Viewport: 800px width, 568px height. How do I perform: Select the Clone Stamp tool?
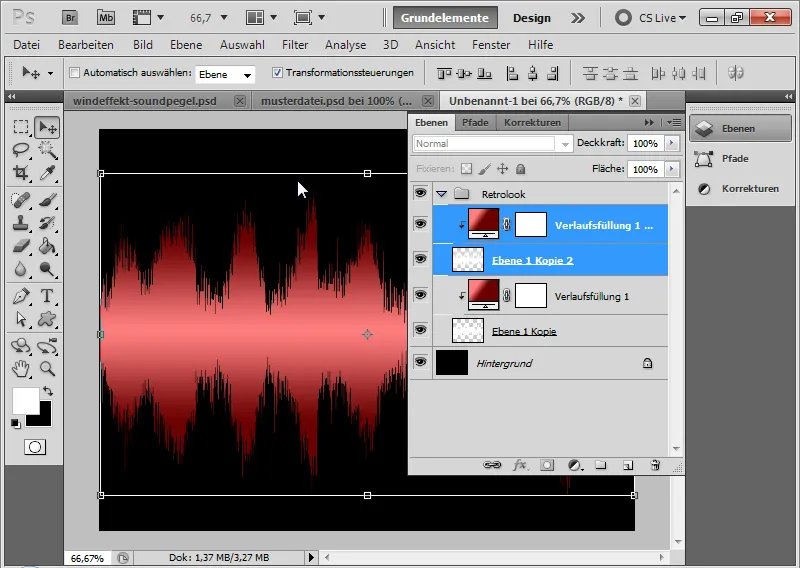pos(21,223)
